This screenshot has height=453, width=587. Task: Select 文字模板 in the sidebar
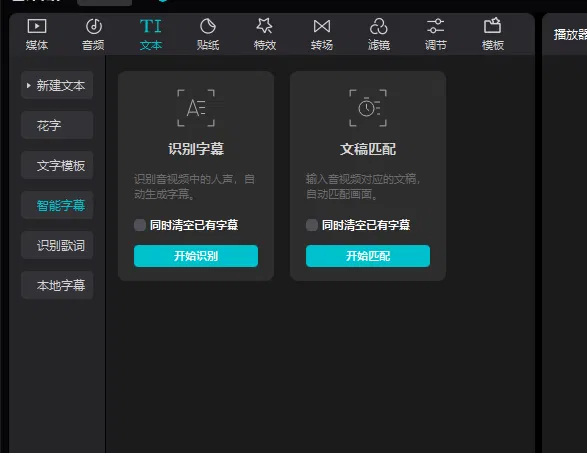click(57, 165)
